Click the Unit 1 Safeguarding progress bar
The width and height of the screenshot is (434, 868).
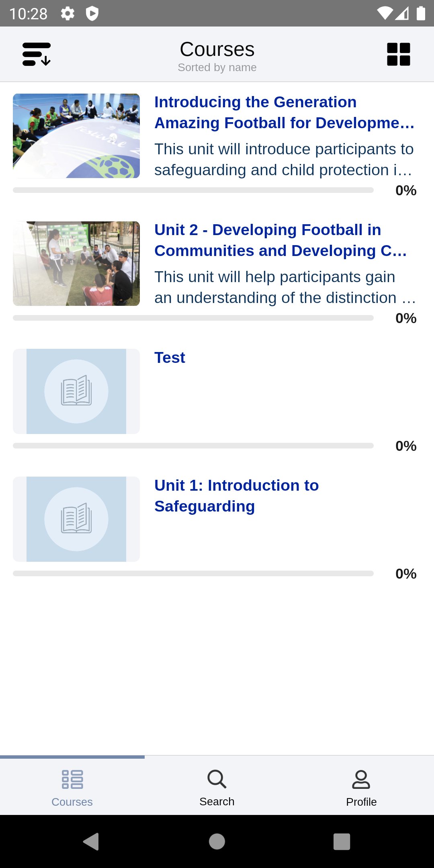pyautogui.click(x=193, y=573)
